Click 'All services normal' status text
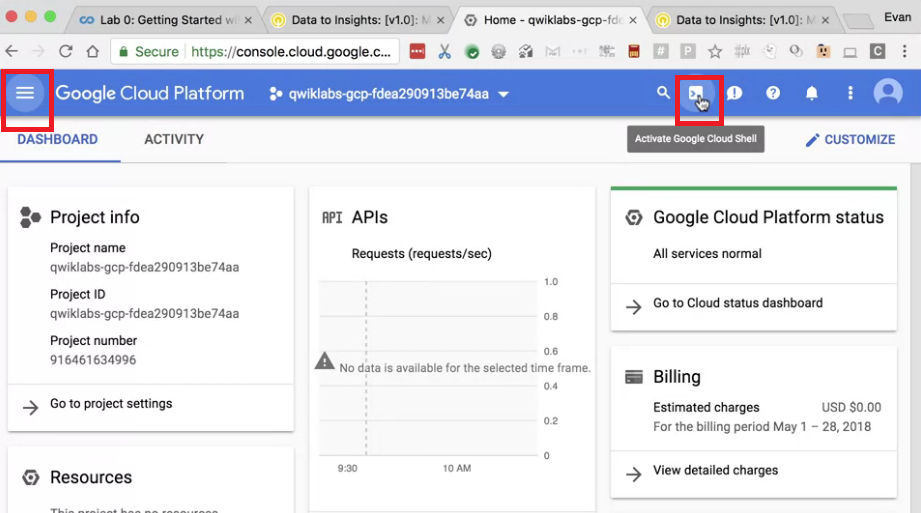Image resolution: width=921 pixels, height=513 pixels. tap(707, 253)
